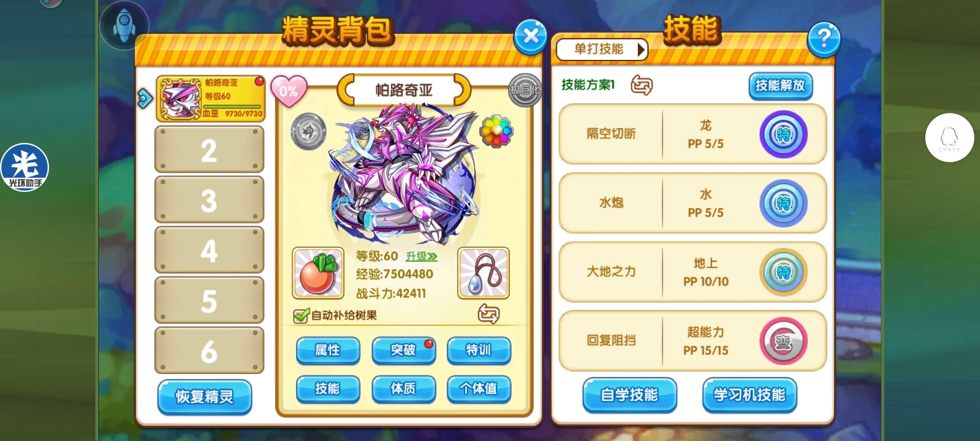Expand the 单打技能 mode selector

click(x=601, y=49)
